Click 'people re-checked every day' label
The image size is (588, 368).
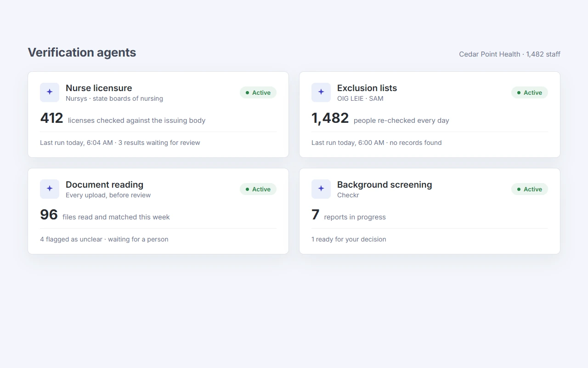click(401, 121)
